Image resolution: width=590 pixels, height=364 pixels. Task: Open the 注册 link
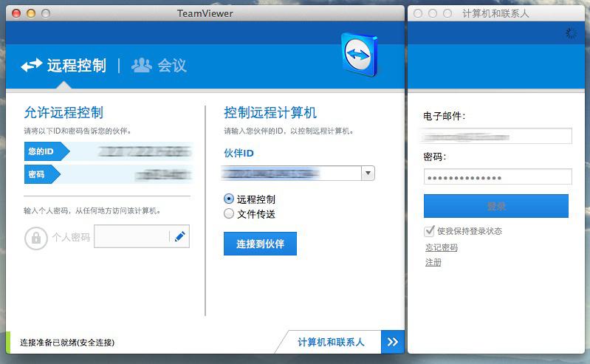(x=433, y=262)
